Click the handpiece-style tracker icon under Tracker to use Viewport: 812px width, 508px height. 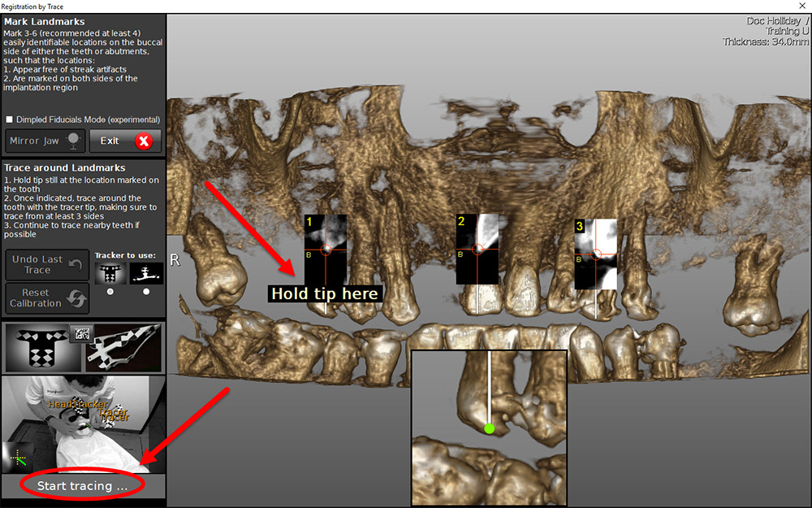pos(146,273)
